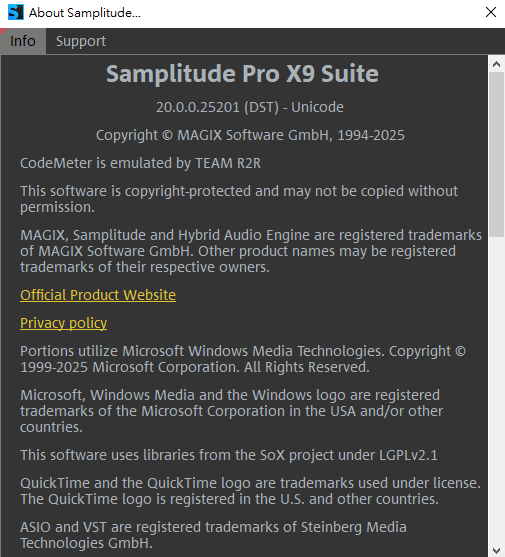Click the CodeMeter emulation notice line
Viewport: 505px width, 557px height.
pos(140,163)
